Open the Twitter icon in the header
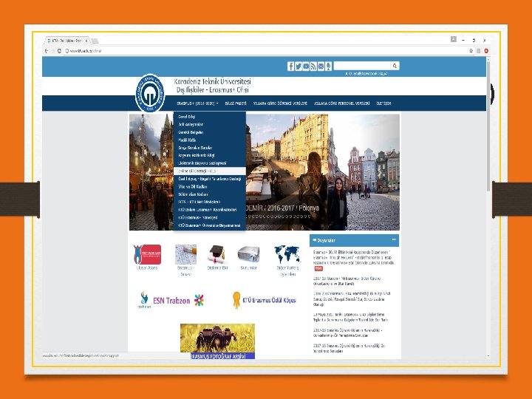 pyautogui.click(x=299, y=66)
